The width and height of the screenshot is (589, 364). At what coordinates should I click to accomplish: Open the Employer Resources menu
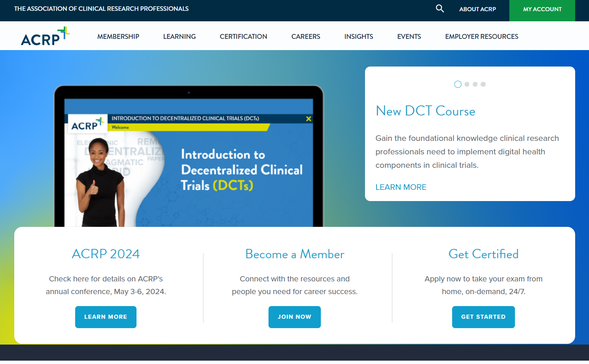coord(482,37)
